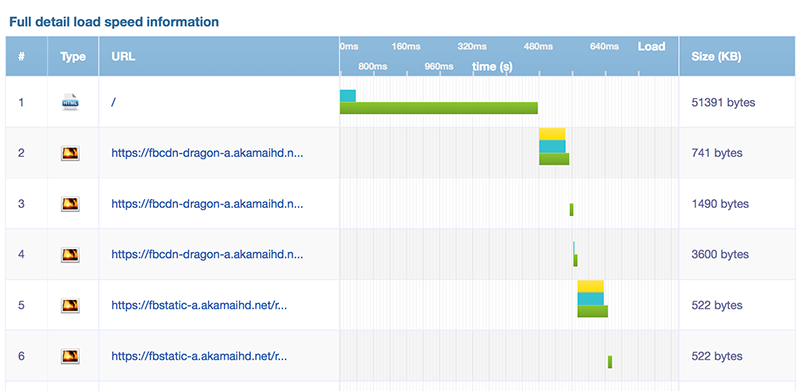Open the row 5 fbstatic-a.akamaihd.net URL

click(199, 305)
